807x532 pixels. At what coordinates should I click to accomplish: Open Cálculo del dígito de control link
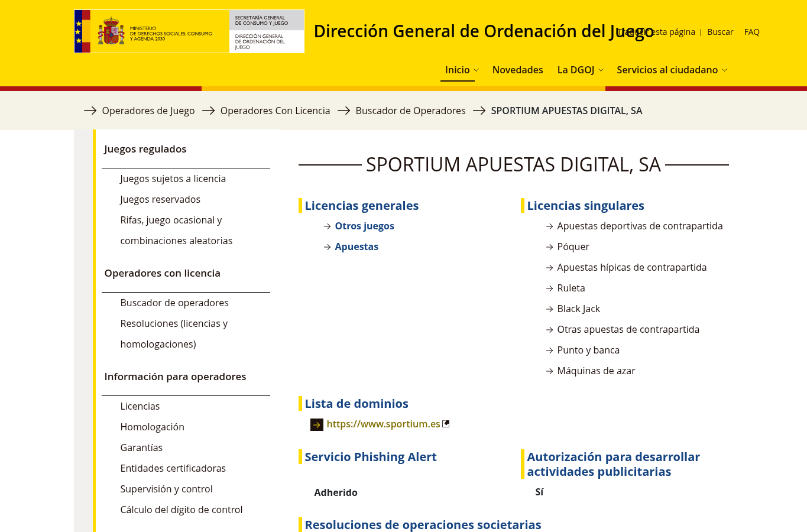click(181, 510)
